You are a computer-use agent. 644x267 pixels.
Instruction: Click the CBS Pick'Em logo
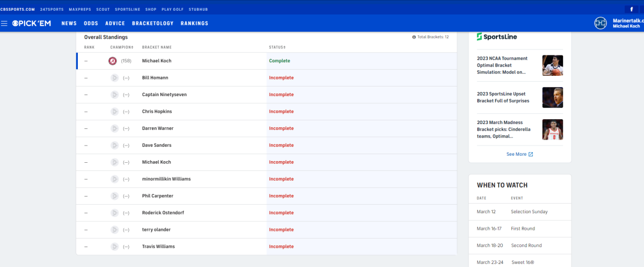pos(32,23)
